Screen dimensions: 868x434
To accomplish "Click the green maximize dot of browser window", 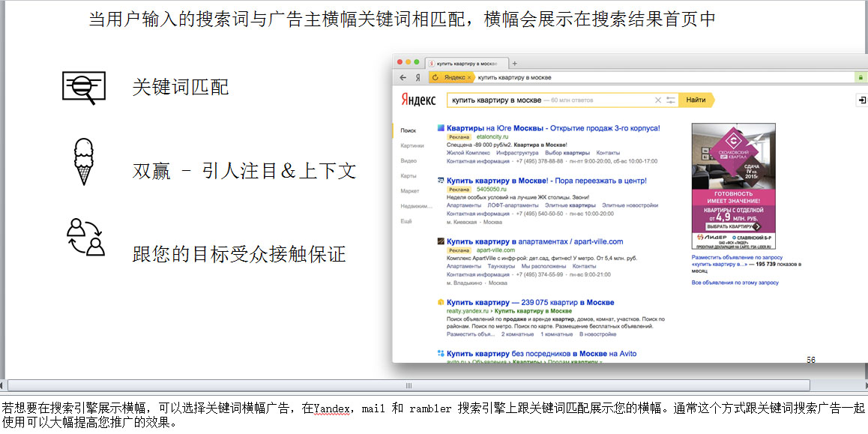I will (416, 62).
